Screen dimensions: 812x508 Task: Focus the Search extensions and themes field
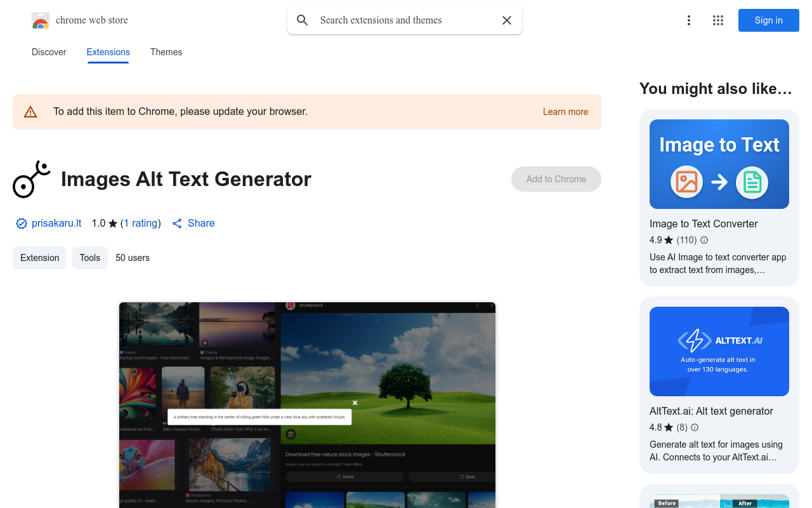406,20
